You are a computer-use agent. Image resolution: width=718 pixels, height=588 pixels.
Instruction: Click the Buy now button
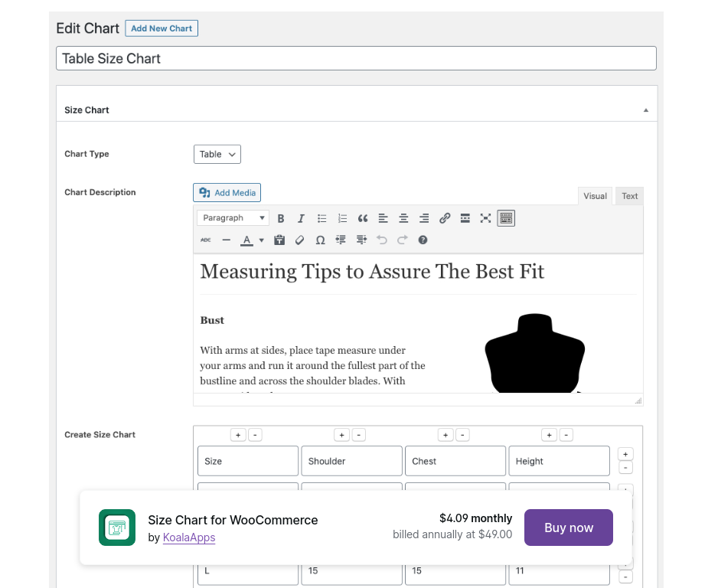pos(568,528)
